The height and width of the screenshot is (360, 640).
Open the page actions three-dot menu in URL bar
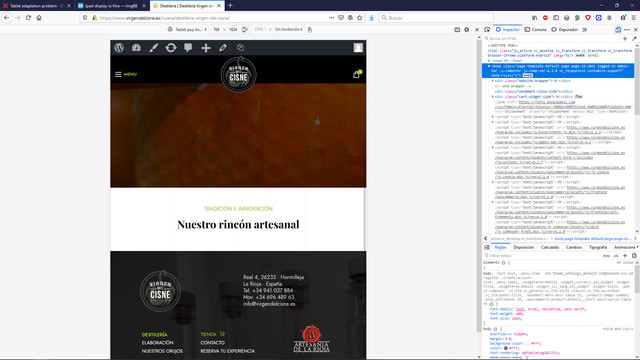click(331, 18)
